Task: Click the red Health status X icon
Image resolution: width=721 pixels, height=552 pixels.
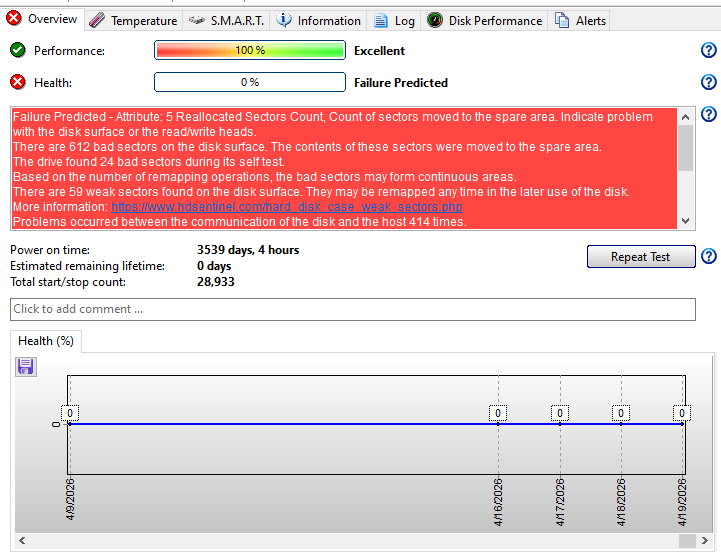Action: [18, 82]
